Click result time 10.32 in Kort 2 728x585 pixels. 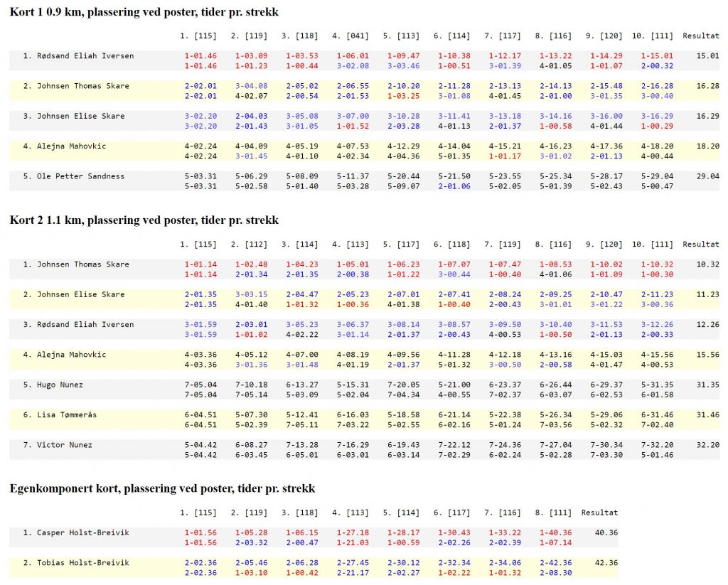[x=708, y=264]
